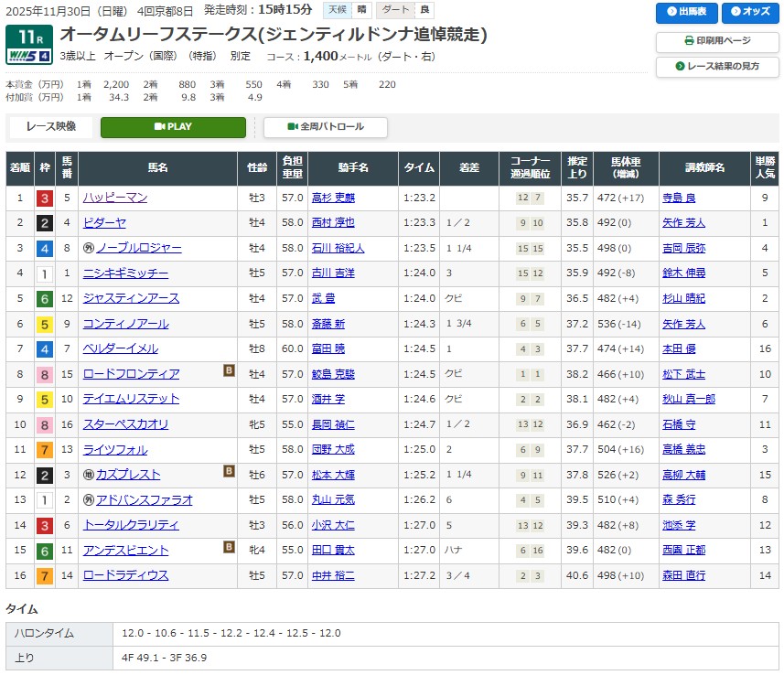Click the 地 mark next to カズプレスト
Screen dimensions: 784x675
click(x=89, y=475)
